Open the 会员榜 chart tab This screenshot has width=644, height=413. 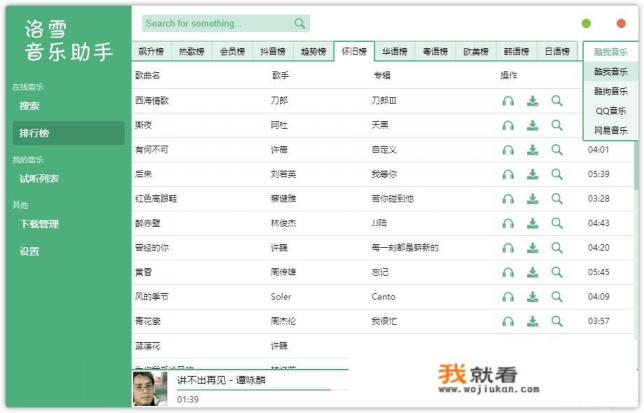pos(232,51)
